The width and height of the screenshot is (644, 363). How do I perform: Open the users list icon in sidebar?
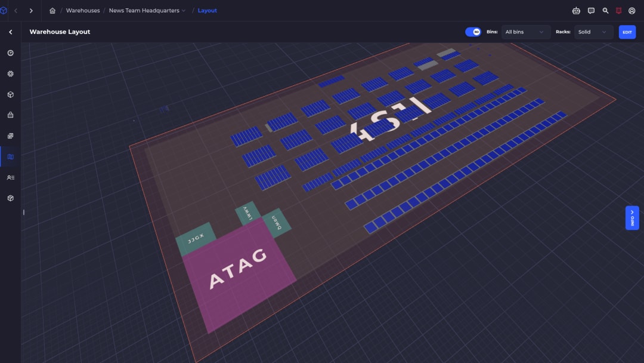pyautogui.click(x=10, y=177)
